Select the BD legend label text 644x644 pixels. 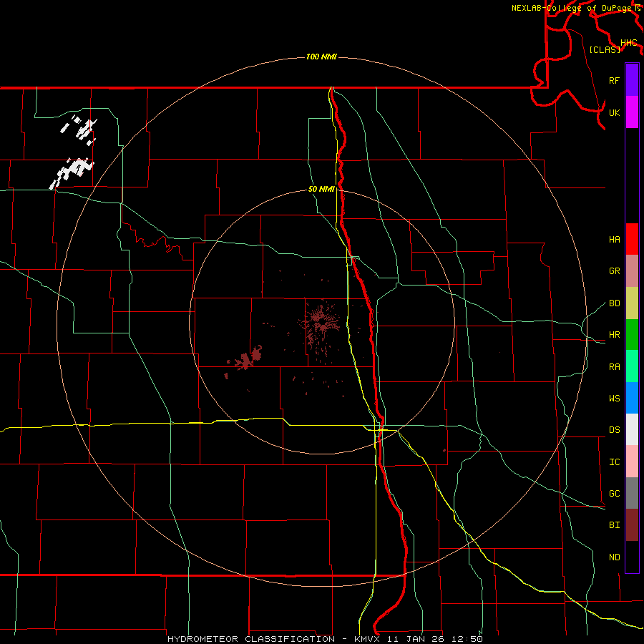[614, 303]
